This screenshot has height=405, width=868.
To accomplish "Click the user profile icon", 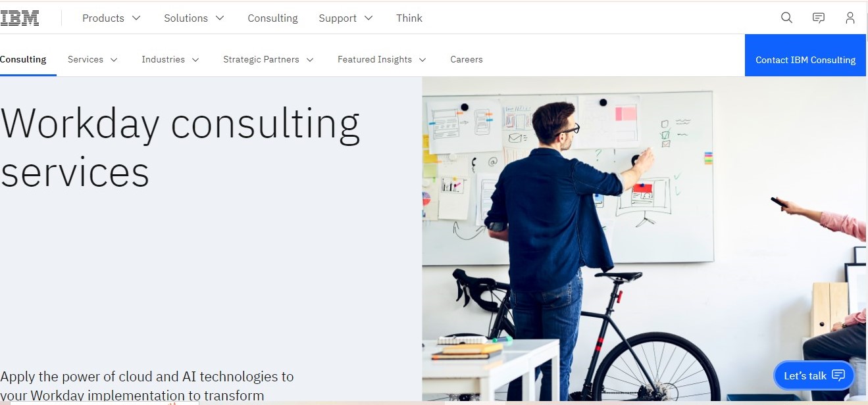I will 850,18.
